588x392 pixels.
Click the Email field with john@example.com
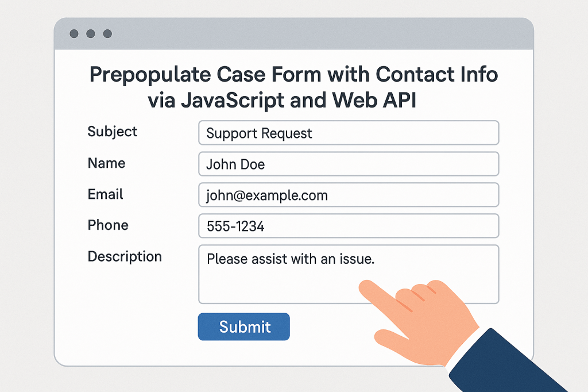point(348,195)
